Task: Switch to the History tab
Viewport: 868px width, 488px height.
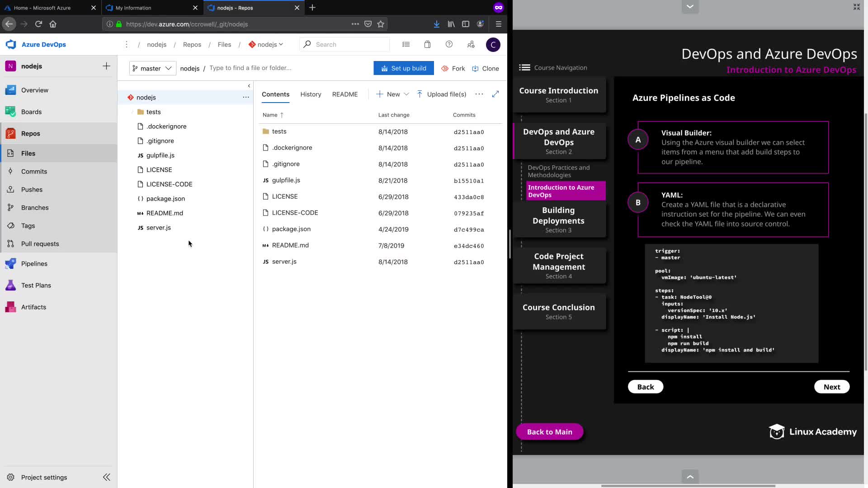Action: tap(311, 94)
